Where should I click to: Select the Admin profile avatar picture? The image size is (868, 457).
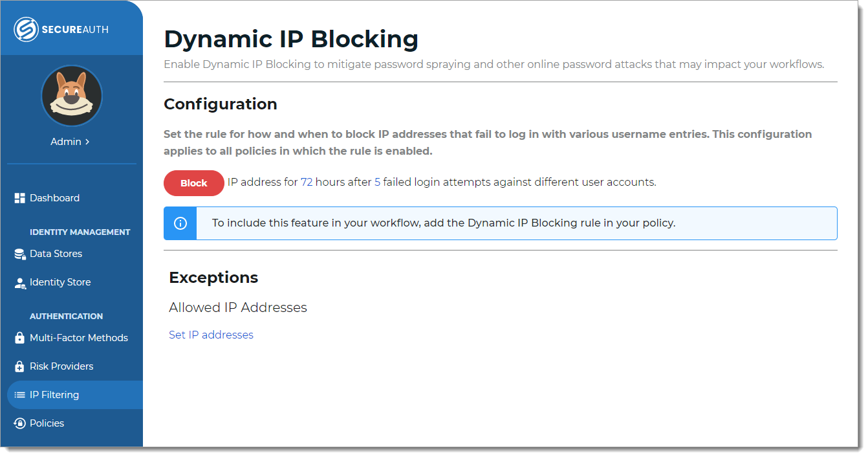[x=71, y=95]
